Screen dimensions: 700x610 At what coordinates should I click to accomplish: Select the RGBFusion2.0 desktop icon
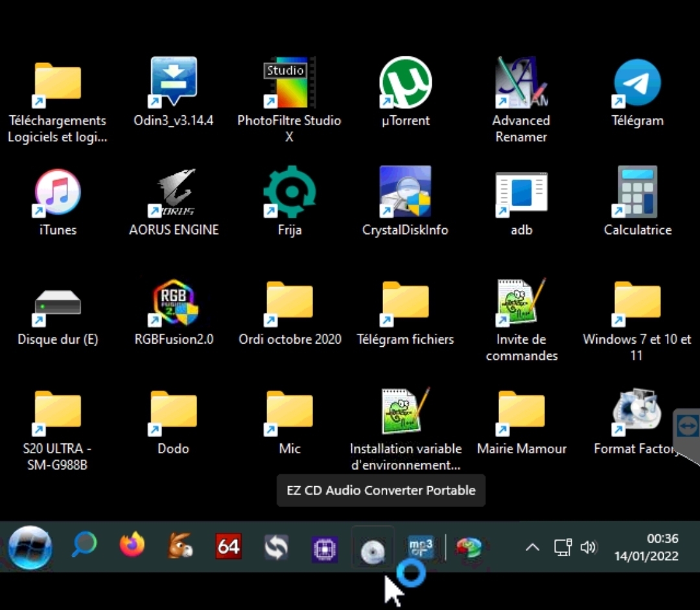(x=174, y=302)
